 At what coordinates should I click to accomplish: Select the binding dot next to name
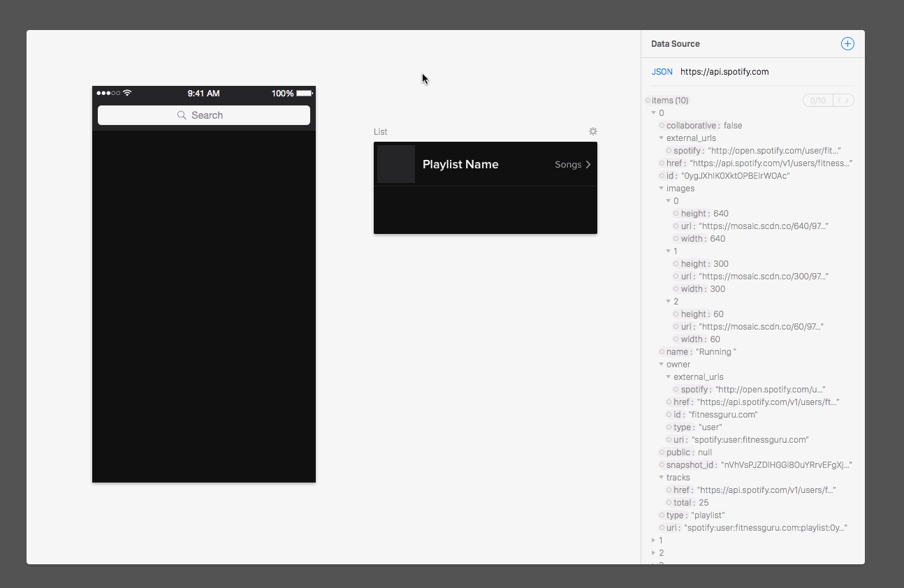[662, 352]
